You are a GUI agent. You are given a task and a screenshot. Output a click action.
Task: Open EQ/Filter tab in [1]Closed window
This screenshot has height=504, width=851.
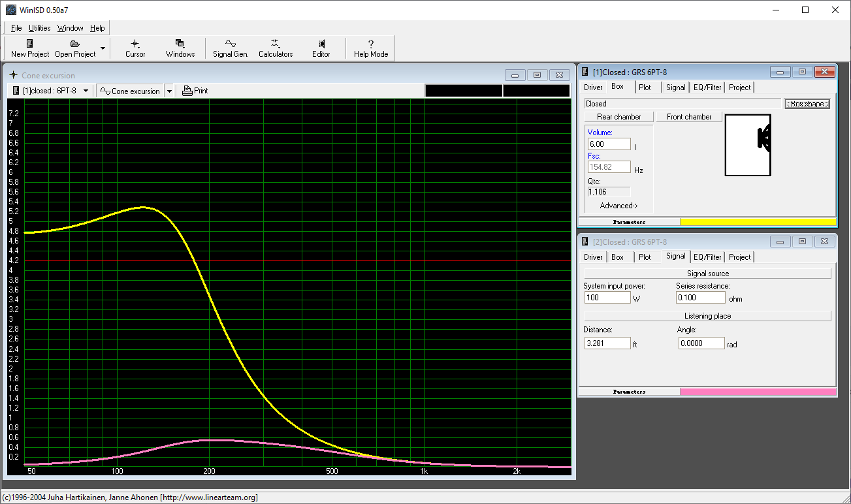click(x=707, y=87)
